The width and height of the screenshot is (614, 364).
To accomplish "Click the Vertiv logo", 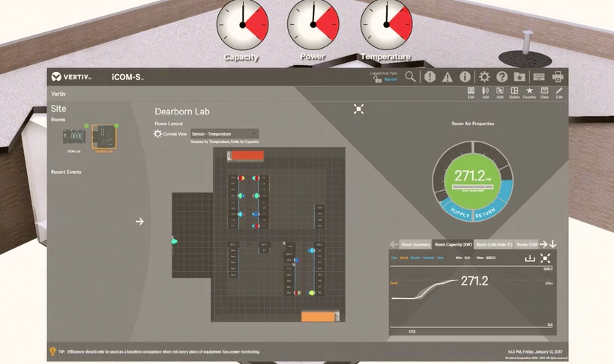I will (x=71, y=76).
